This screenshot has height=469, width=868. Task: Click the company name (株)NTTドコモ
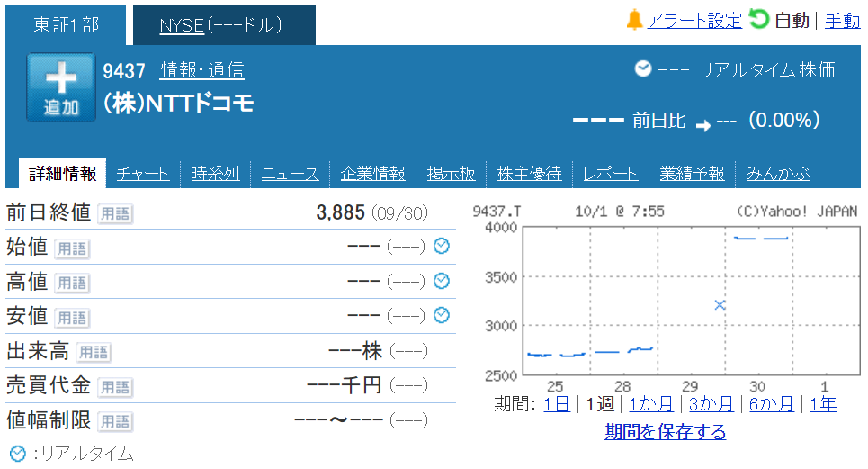(179, 103)
